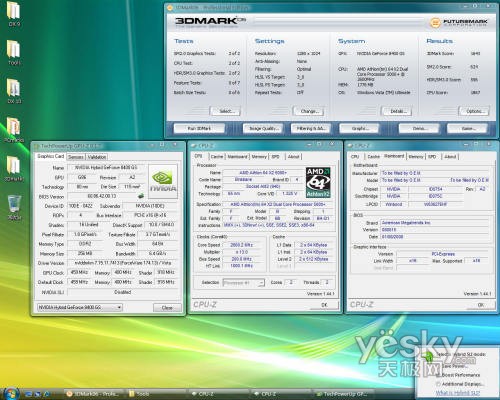Click the BIOS save chip icon in GPU-Z

pyautogui.click(x=141, y=196)
